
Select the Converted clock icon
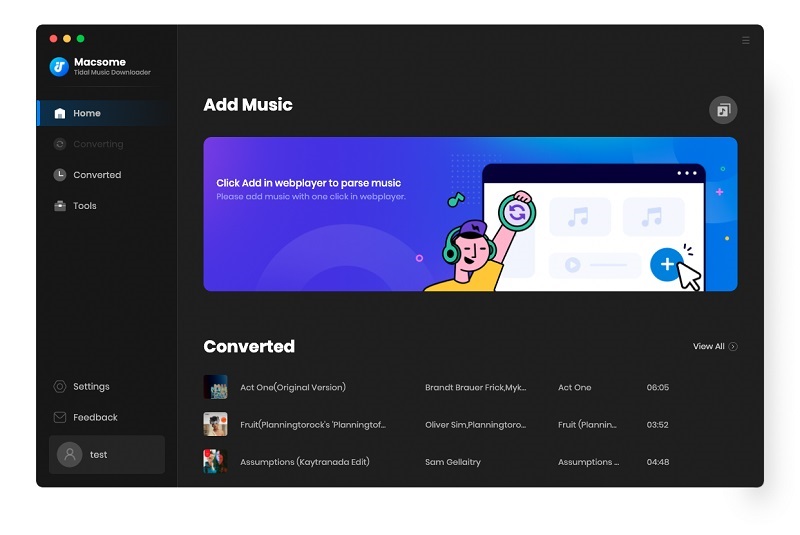tap(60, 175)
